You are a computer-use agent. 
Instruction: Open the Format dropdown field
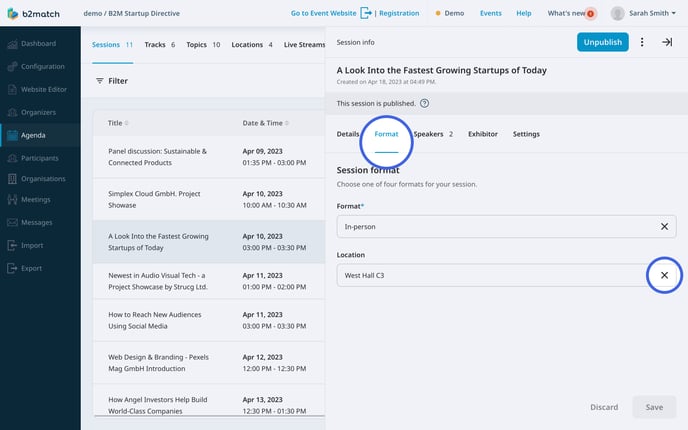(x=506, y=226)
